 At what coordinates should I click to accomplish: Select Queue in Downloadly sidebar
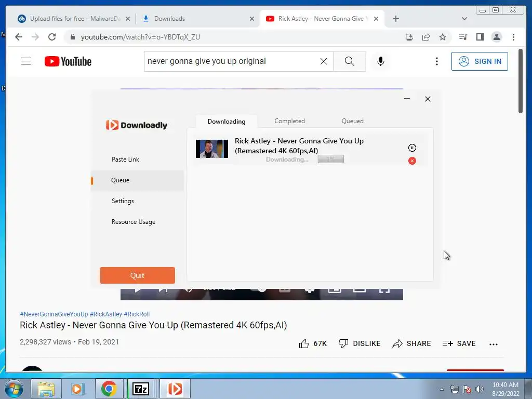tap(137, 180)
